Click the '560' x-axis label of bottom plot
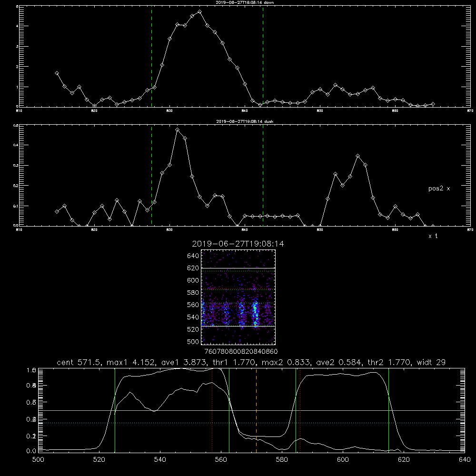 221,460
